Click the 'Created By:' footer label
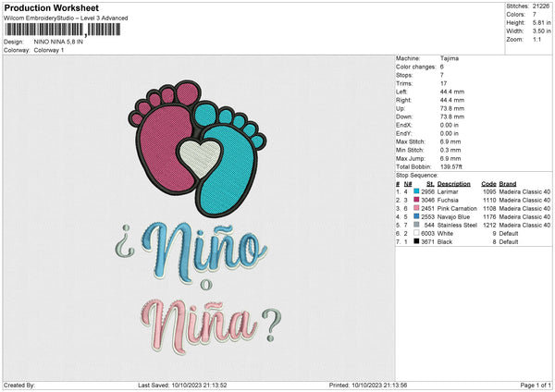The height and width of the screenshot is (392, 555). click(19, 385)
